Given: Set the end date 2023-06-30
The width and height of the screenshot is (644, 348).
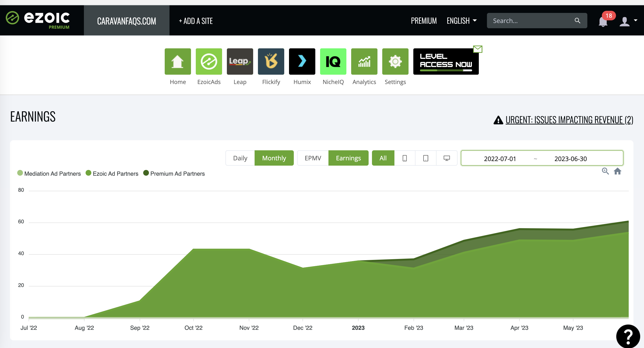Looking at the screenshot, I should 571,159.
